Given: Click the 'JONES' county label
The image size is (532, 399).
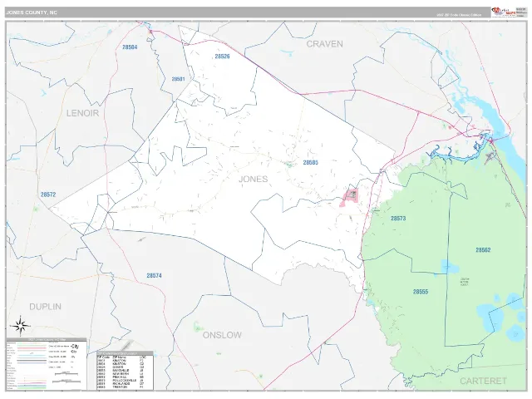Looking at the screenshot, I should click(253, 179).
